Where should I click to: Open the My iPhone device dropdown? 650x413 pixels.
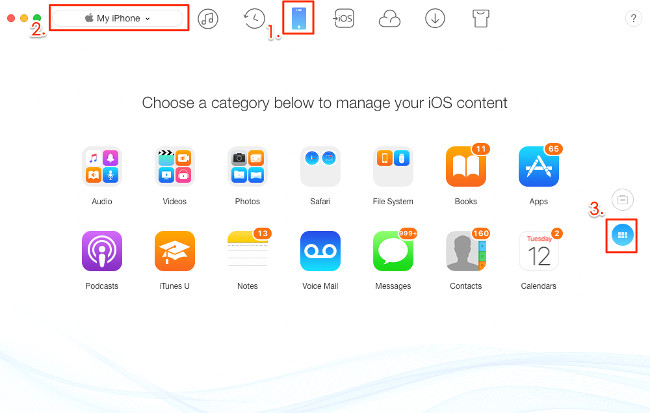click(x=118, y=18)
